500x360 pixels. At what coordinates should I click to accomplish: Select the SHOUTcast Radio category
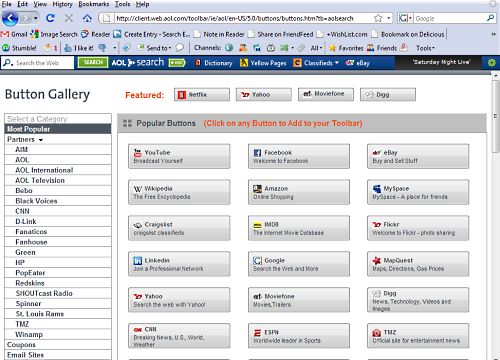pyautogui.click(x=58, y=293)
